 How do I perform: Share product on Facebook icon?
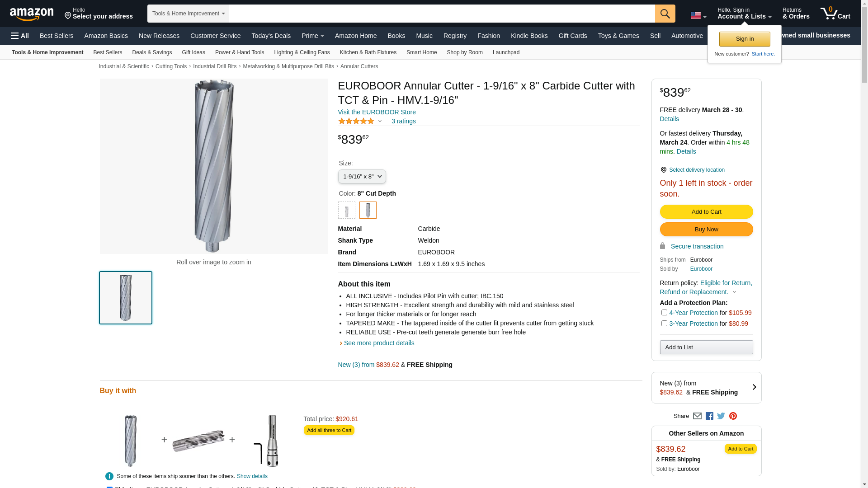(709, 416)
